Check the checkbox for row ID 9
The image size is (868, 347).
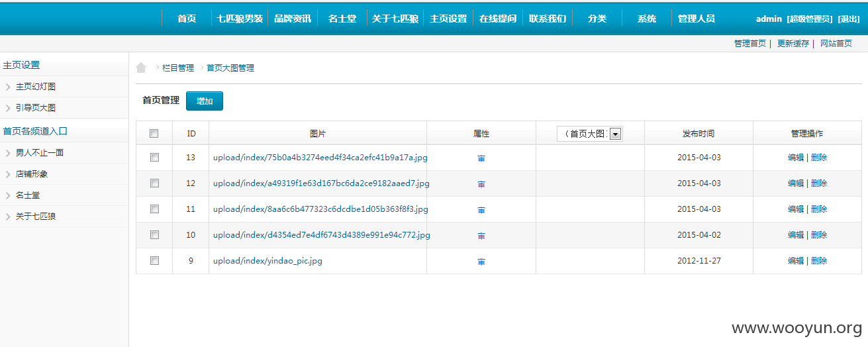click(x=154, y=260)
